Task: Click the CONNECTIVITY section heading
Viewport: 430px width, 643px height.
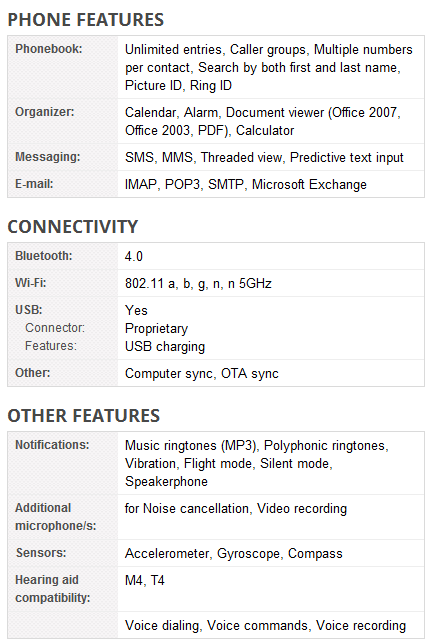Action: pos(73,227)
